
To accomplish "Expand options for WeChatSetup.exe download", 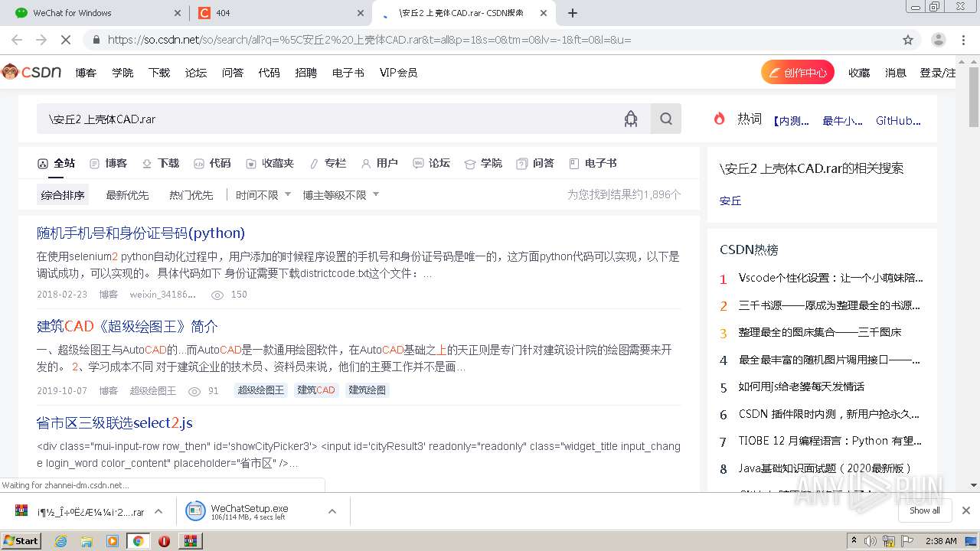I will point(332,511).
